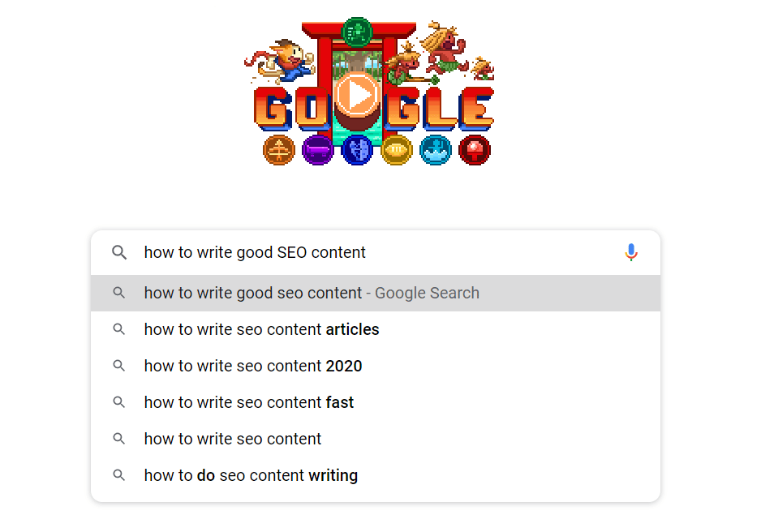Choose the suggestion 'how to write seo content articles'
Screen dimensions: 761x532
click(x=261, y=329)
